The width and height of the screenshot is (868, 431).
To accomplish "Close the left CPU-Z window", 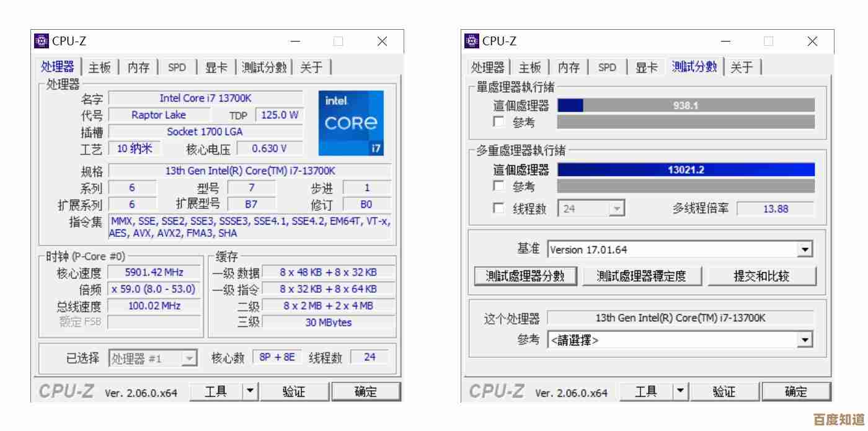I will (x=382, y=42).
